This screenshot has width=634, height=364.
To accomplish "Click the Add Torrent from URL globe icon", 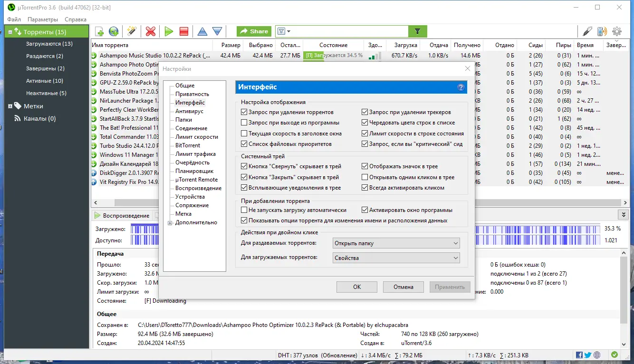I will 114,31.
